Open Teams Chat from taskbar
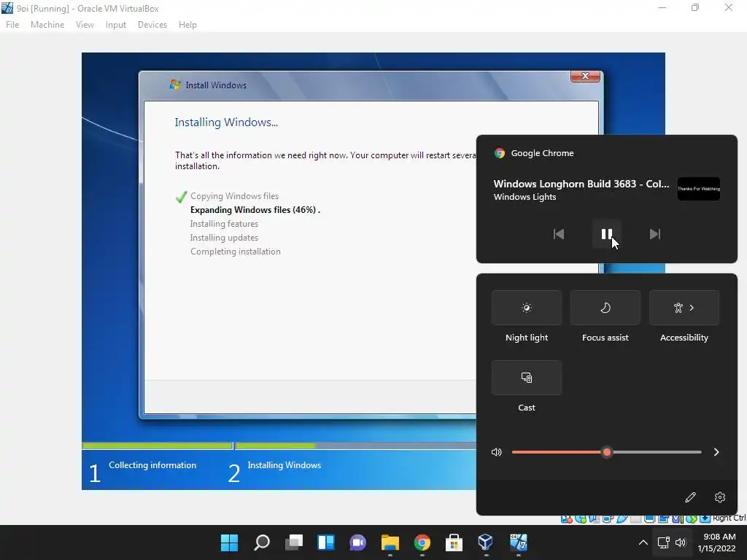The width and height of the screenshot is (747, 560). 357,542
